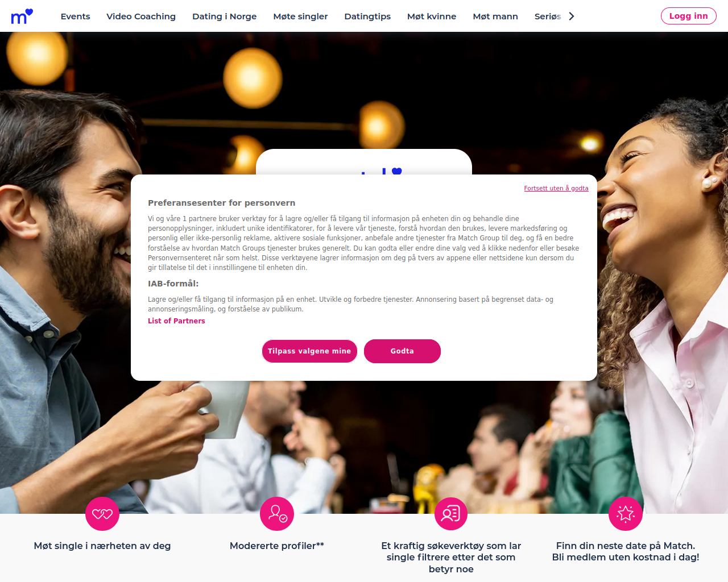The height and width of the screenshot is (582, 728).
Task: Open Møt kvinne navigation link
Action: pyautogui.click(x=432, y=16)
